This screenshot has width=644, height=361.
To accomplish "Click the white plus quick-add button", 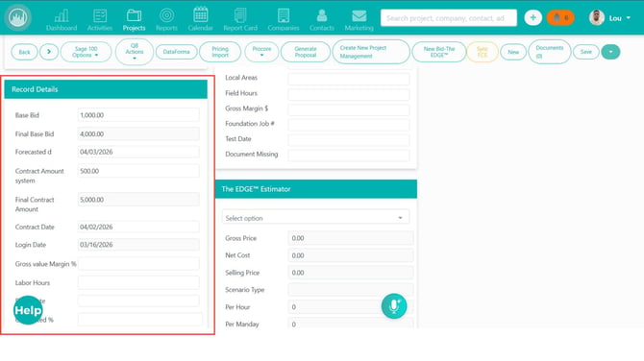I will 533,17.
